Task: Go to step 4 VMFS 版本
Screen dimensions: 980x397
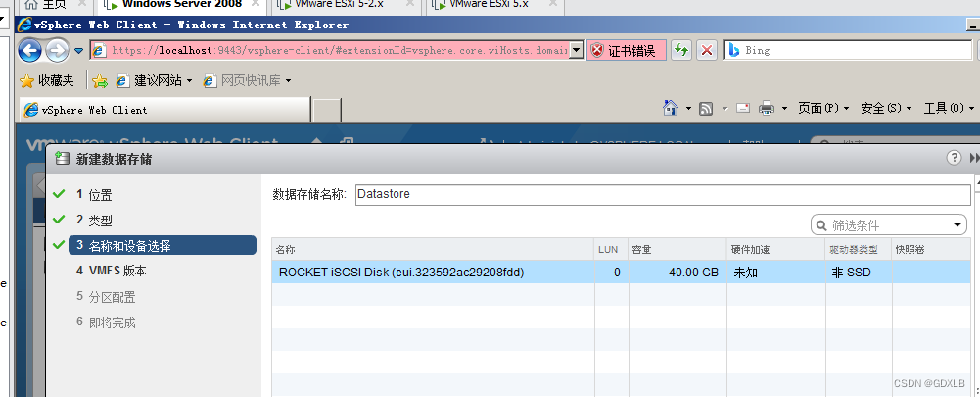Action: coord(112,272)
